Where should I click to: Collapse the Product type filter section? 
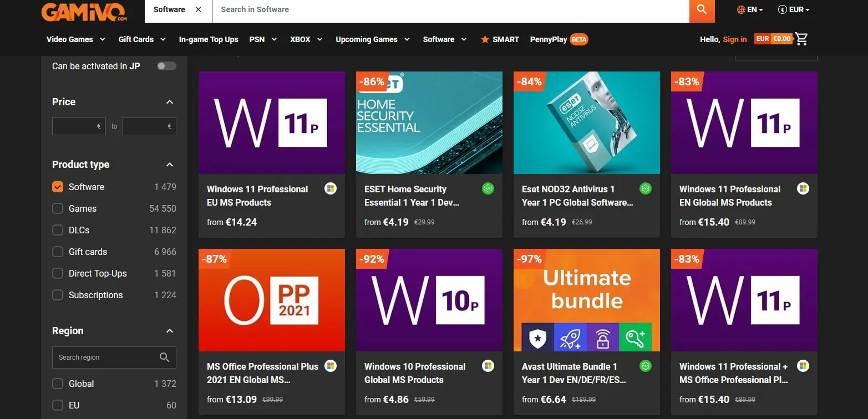click(x=170, y=165)
